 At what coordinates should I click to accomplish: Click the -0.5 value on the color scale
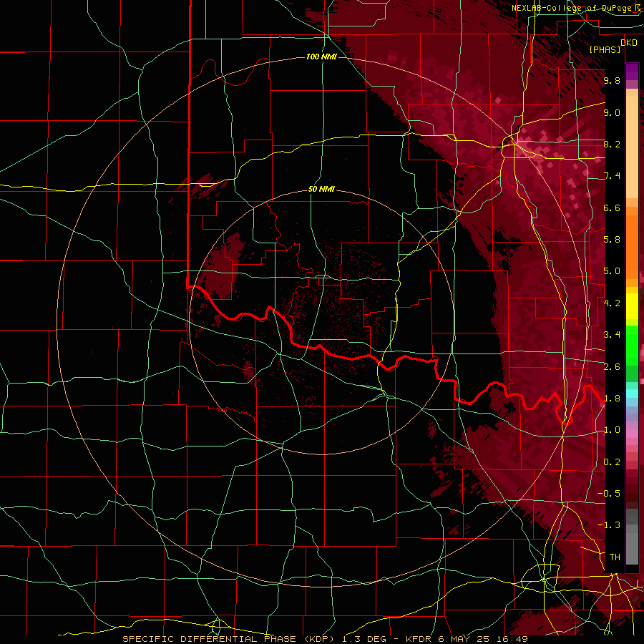pos(609,494)
